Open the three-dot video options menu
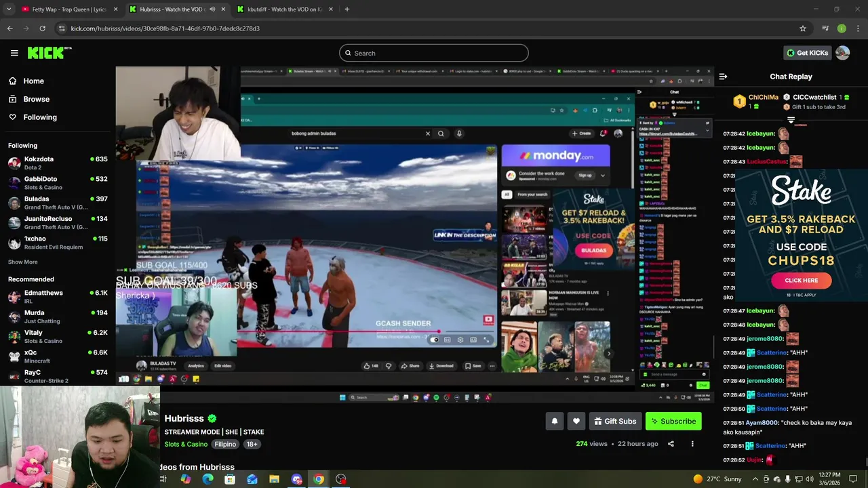 click(x=692, y=444)
